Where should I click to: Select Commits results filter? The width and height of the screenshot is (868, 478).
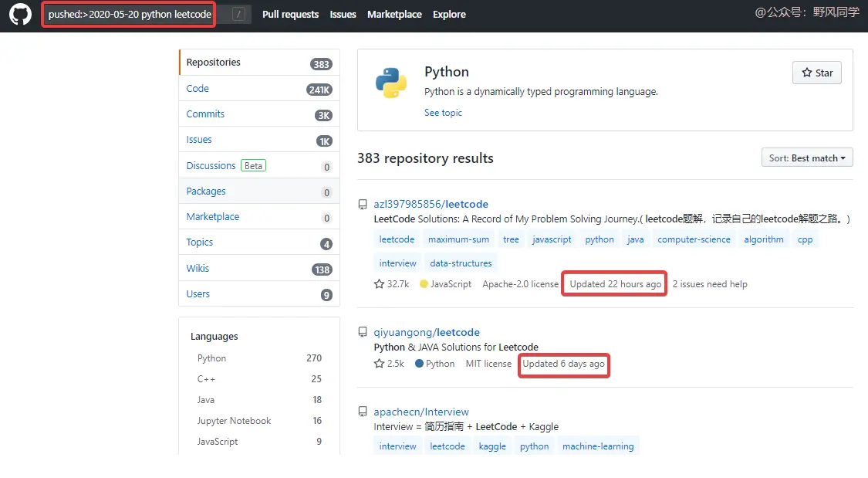259,114
